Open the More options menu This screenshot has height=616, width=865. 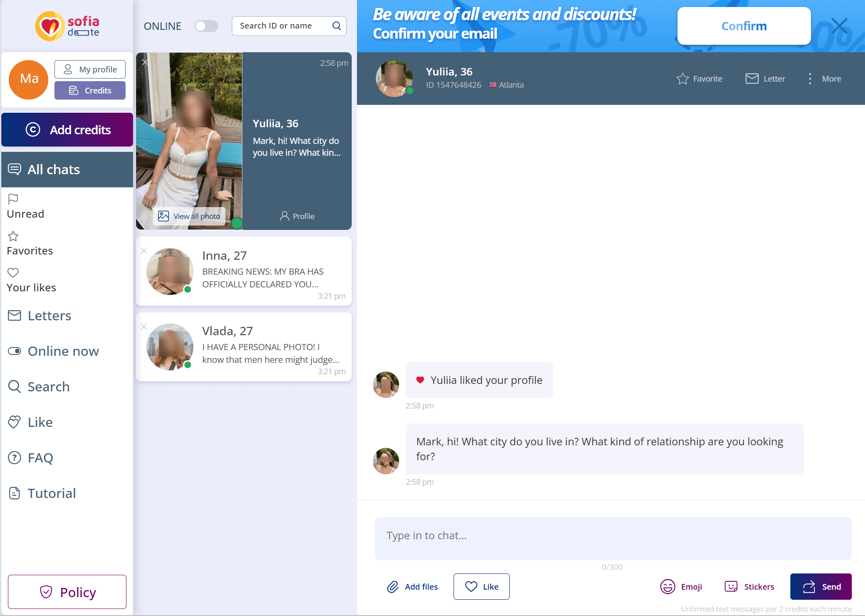coord(824,79)
